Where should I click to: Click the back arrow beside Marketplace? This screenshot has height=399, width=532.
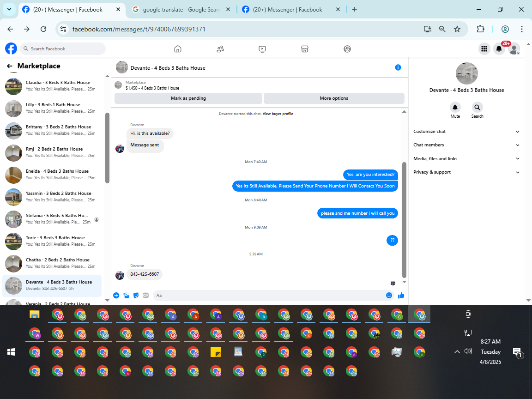click(x=10, y=66)
